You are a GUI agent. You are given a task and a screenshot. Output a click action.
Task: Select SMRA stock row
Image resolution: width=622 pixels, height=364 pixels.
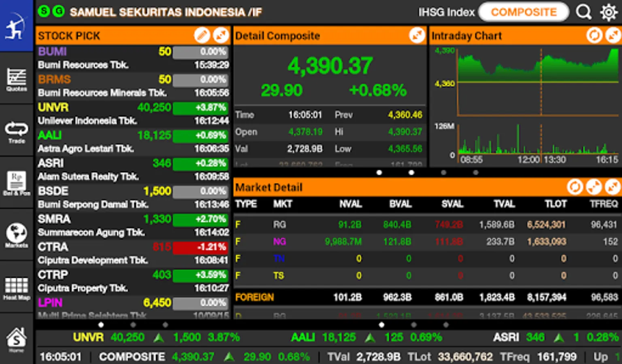coord(133,226)
